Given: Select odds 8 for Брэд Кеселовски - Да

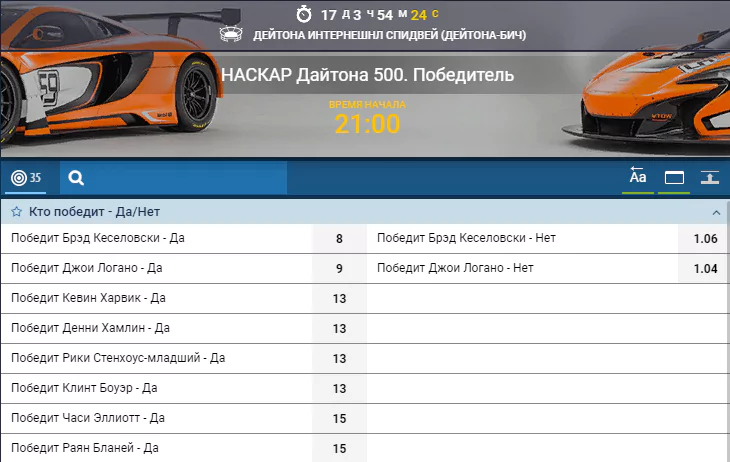Looking at the screenshot, I should click(339, 239).
